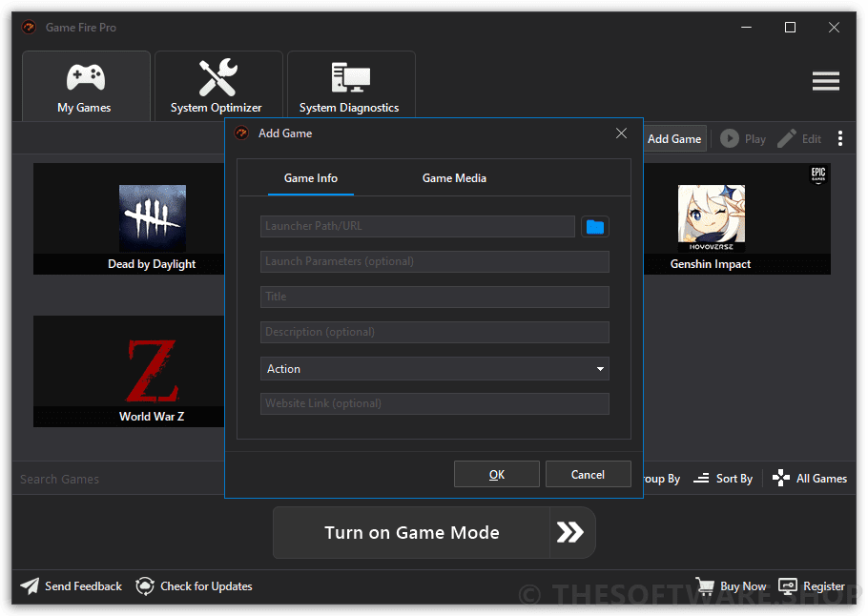Click Game Fire Pro logo icon

[29, 27]
